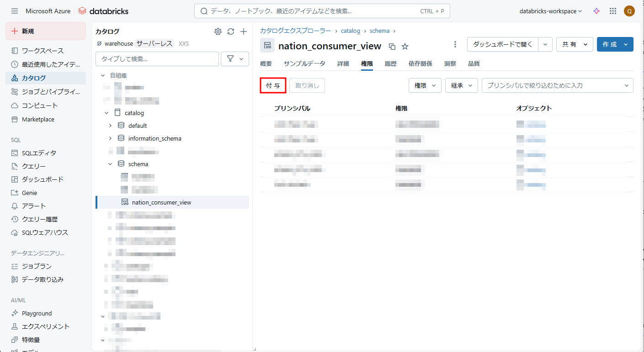Refresh the catalog tree
Viewport: 644px width, 352px height.
coord(231,32)
